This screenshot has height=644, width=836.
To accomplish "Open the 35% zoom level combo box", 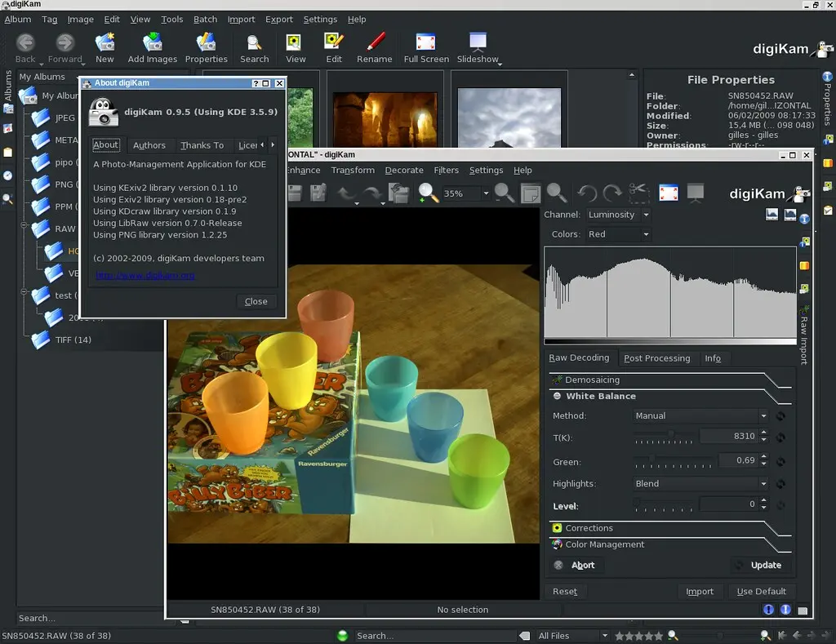I will 465,193.
